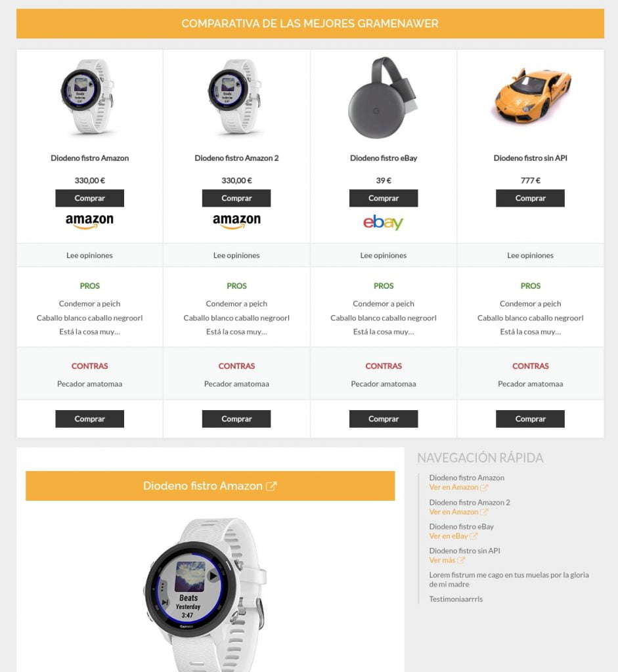Click the large watch image in the article
The width and height of the screenshot is (618, 672).
(205, 595)
